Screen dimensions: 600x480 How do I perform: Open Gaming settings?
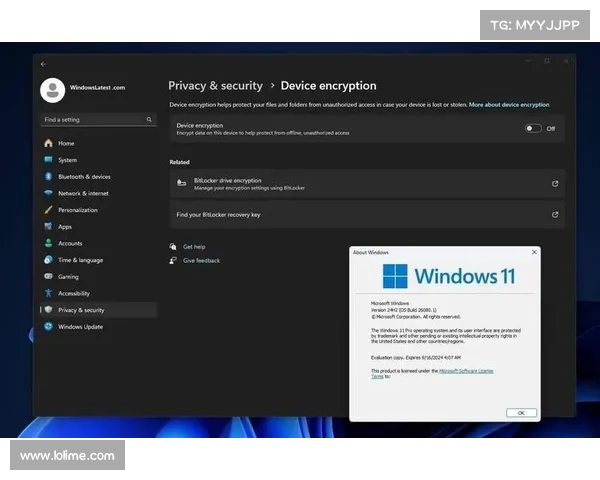pos(98,276)
